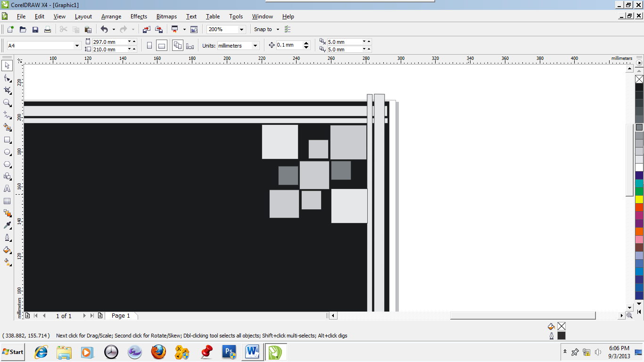Select the Shape tool
The height and width of the screenshot is (362, 644).
pyautogui.click(x=7, y=78)
